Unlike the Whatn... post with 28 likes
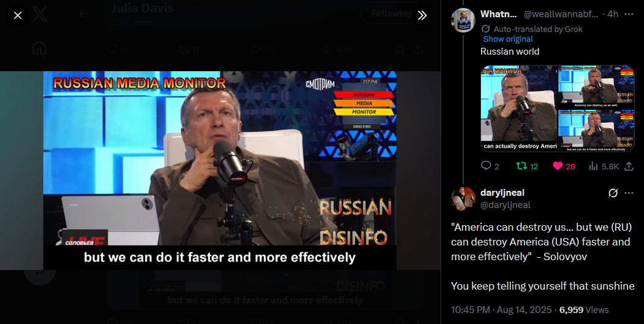Screen dimensions: 644x324 coord(558,166)
